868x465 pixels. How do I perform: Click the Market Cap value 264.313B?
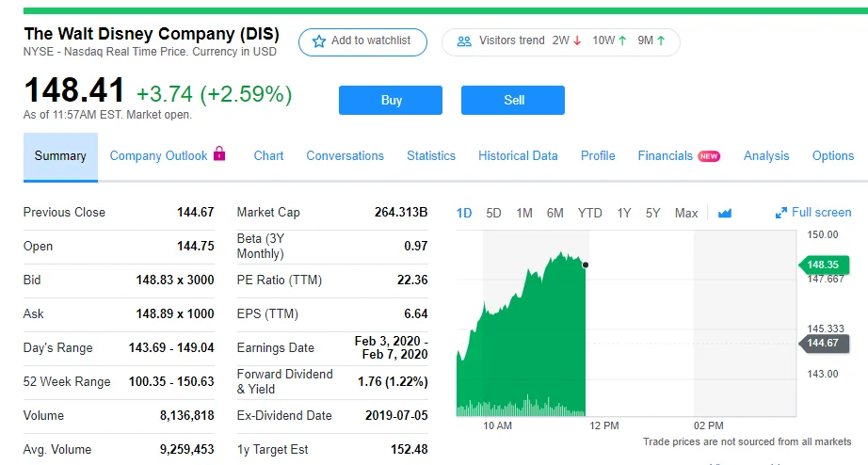(x=401, y=212)
